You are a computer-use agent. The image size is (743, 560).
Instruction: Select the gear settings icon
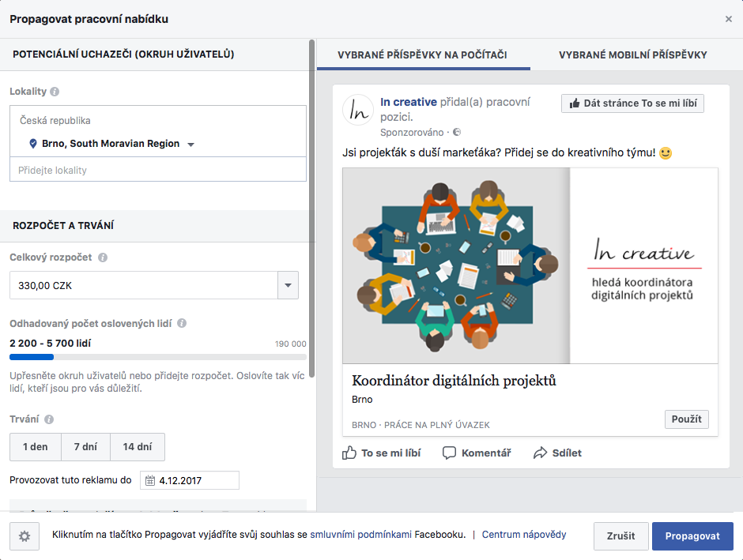pyautogui.click(x=24, y=536)
